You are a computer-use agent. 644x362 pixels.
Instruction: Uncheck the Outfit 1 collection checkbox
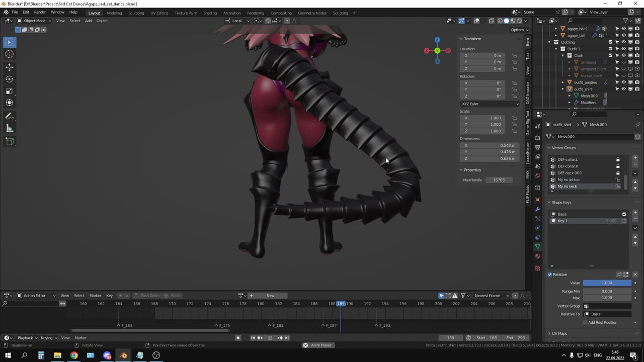point(611,49)
